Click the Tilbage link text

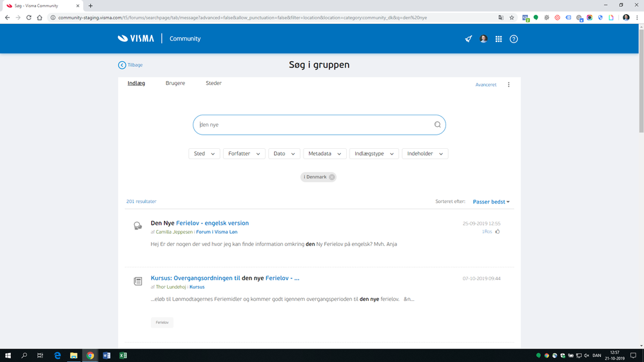[135, 65]
